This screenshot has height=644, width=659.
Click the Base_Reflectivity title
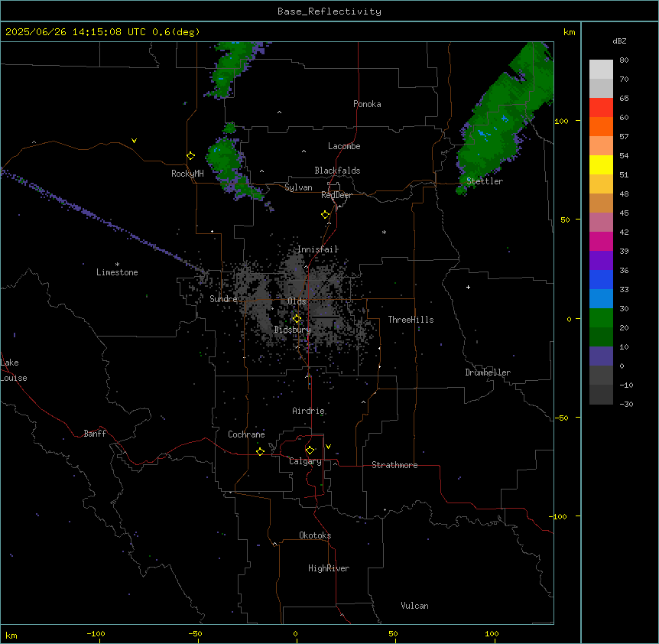[x=329, y=11]
